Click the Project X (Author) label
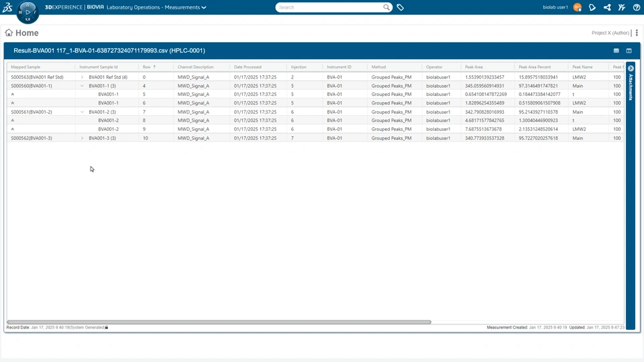Image resolution: width=644 pixels, height=362 pixels. coord(610,33)
